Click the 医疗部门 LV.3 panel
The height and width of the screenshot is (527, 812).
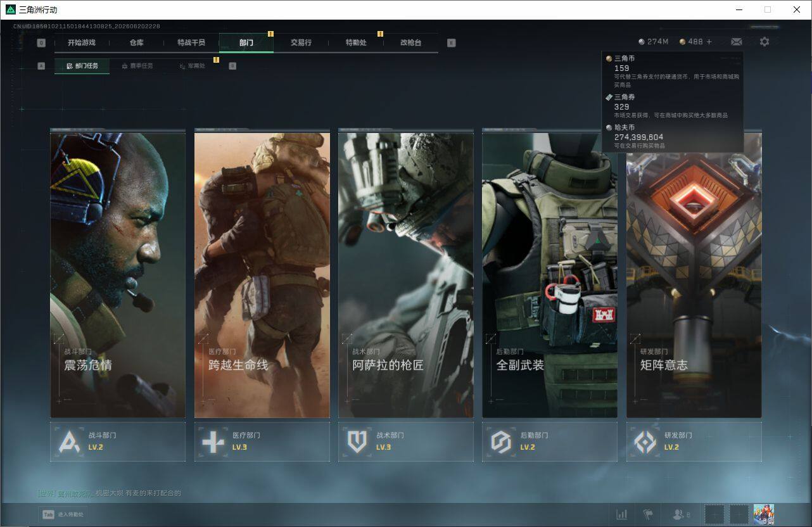pos(262,441)
